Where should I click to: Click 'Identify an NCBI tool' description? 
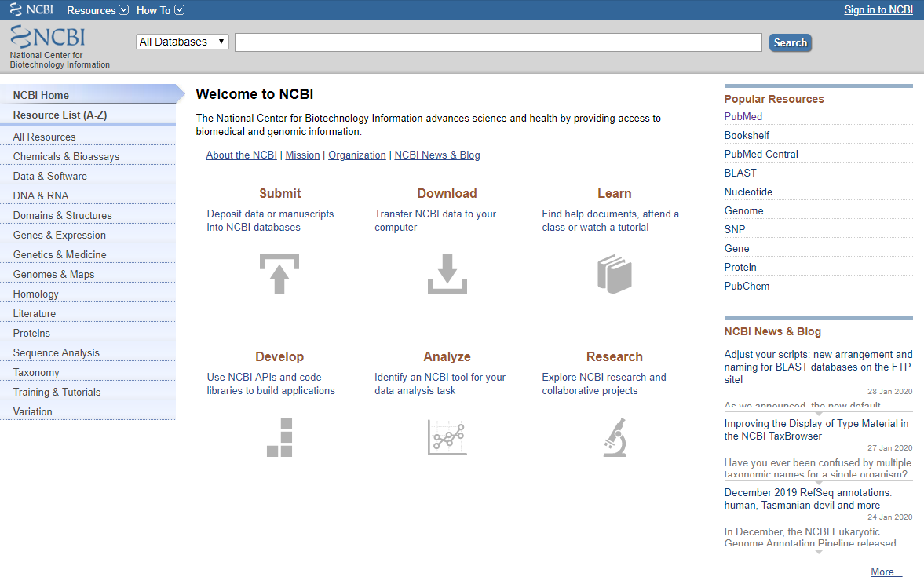click(x=440, y=384)
